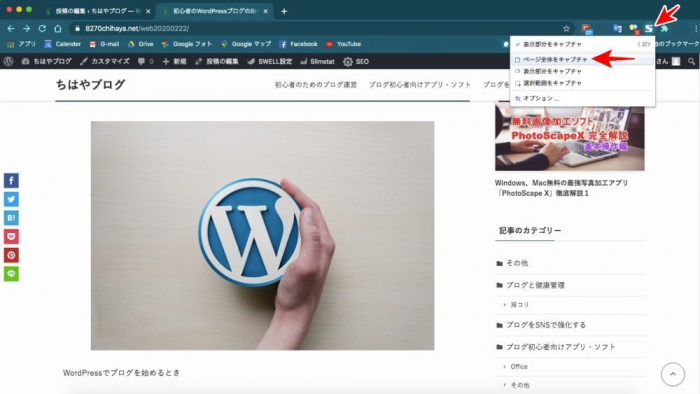Screen dimensions: 700x394
Task: Open the Chrome extensions puzzle icon
Action: [x=664, y=29]
